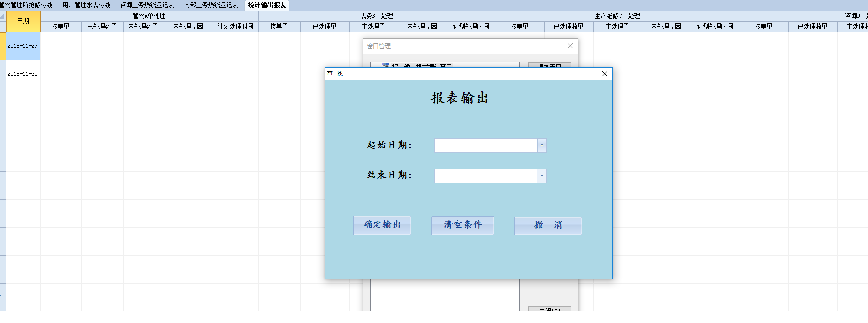Close the 查找 dialog

(605, 74)
